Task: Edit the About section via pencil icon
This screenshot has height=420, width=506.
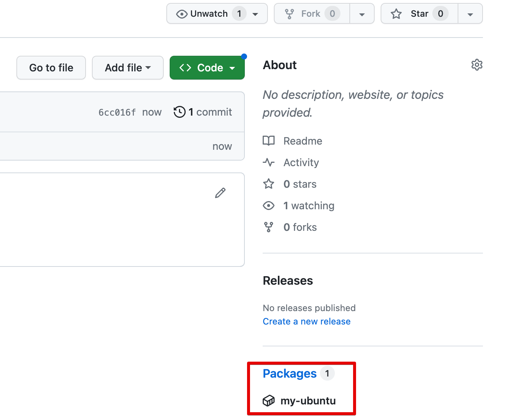Action: tap(220, 193)
